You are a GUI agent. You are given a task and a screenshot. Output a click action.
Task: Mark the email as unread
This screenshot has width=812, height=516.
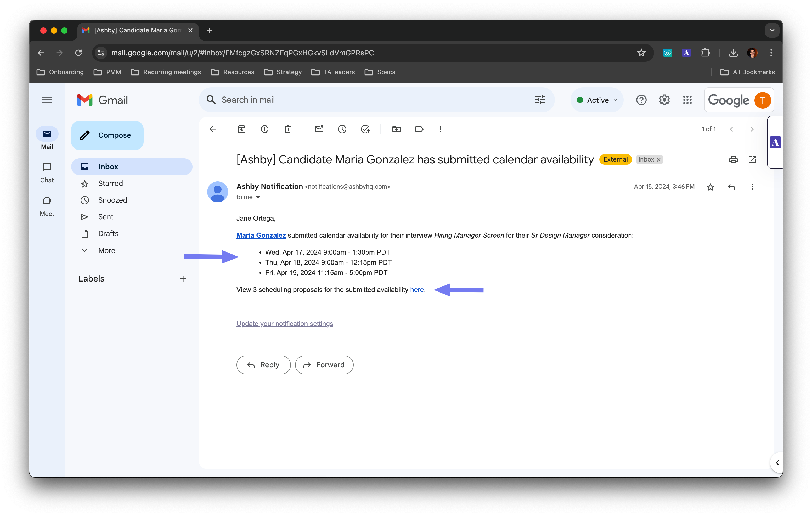(x=319, y=129)
